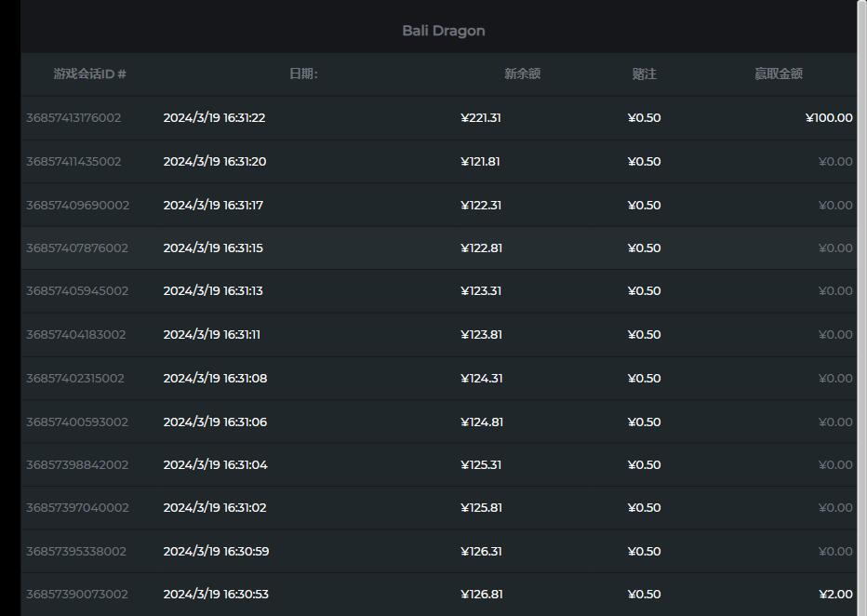Open session ID 36857407876002
Viewport: 867px width, 616px height.
point(77,248)
